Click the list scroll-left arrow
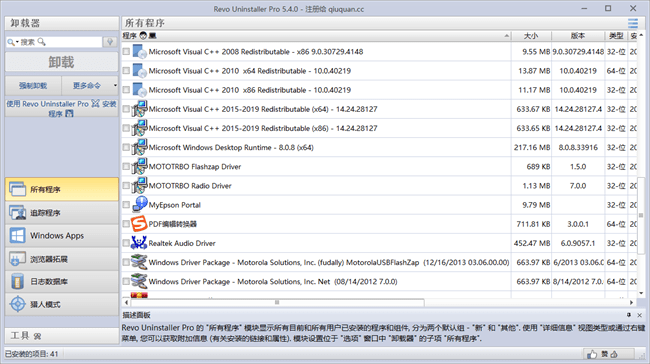The height and width of the screenshot is (364, 650). [126, 303]
